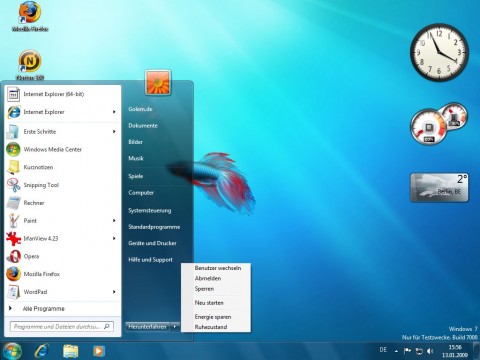Click the Snipping Tool scissors icon
Screen dimensions: 480x360
pyautogui.click(x=14, y=185)
